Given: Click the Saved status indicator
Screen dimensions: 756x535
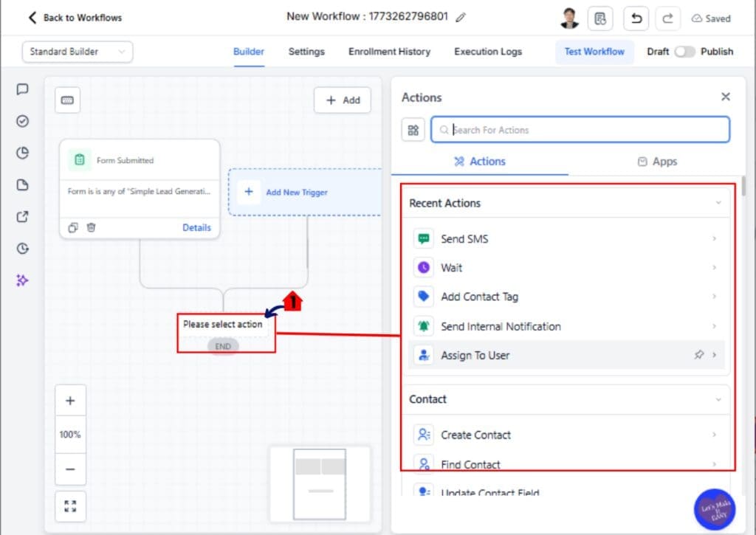Looking at the screenshot, I should click(711, 18).
